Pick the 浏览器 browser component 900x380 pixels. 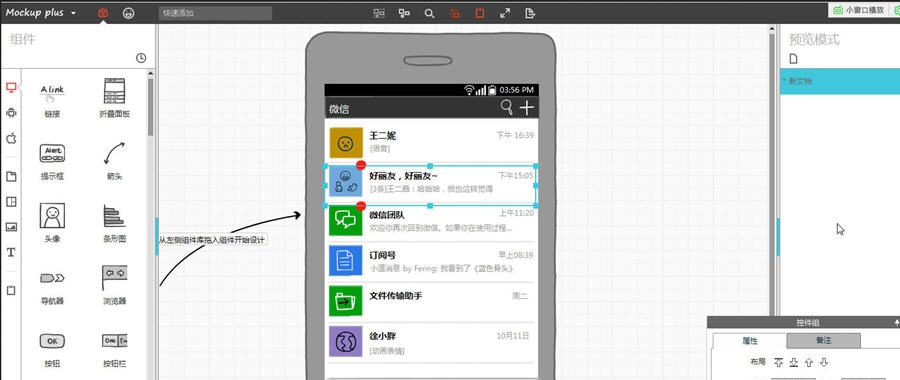click(114, 285)
